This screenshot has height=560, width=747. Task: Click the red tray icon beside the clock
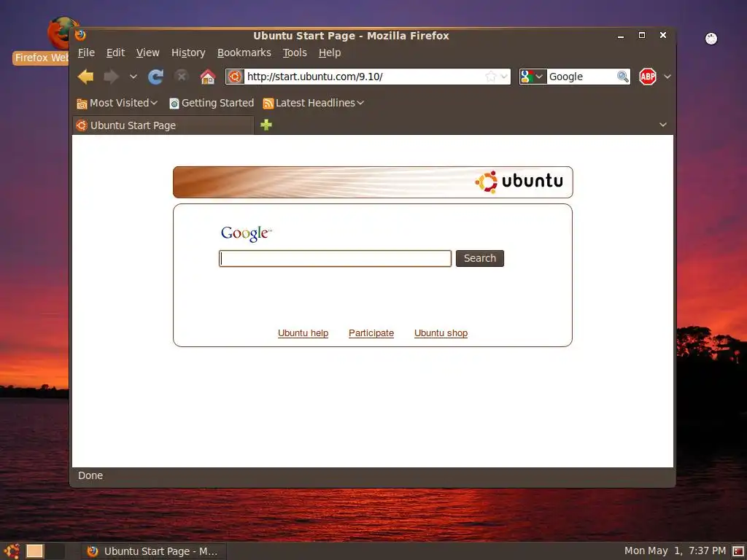[738, 551]
